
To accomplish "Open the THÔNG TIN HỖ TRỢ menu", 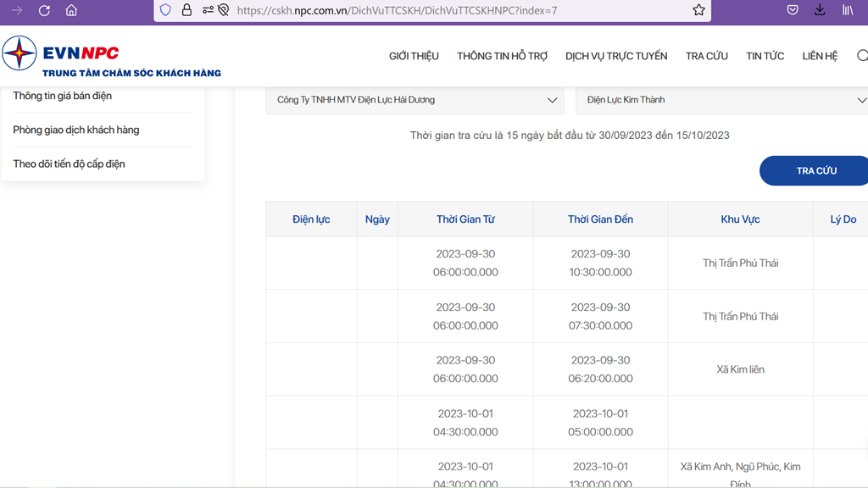I will (x=502, y=56).
